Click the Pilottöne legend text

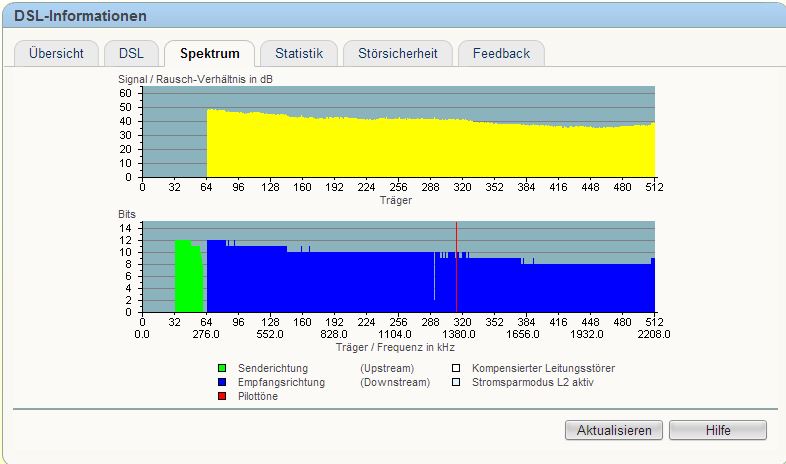tap(258, 396)
